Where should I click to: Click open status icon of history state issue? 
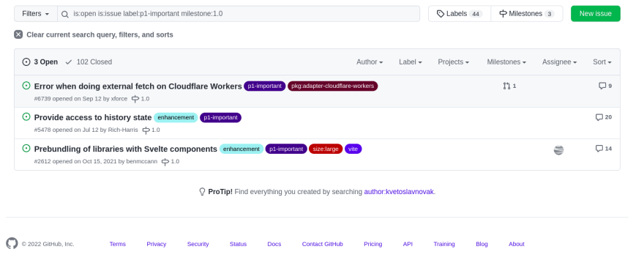pyautogui.click(x=26, y=116)
